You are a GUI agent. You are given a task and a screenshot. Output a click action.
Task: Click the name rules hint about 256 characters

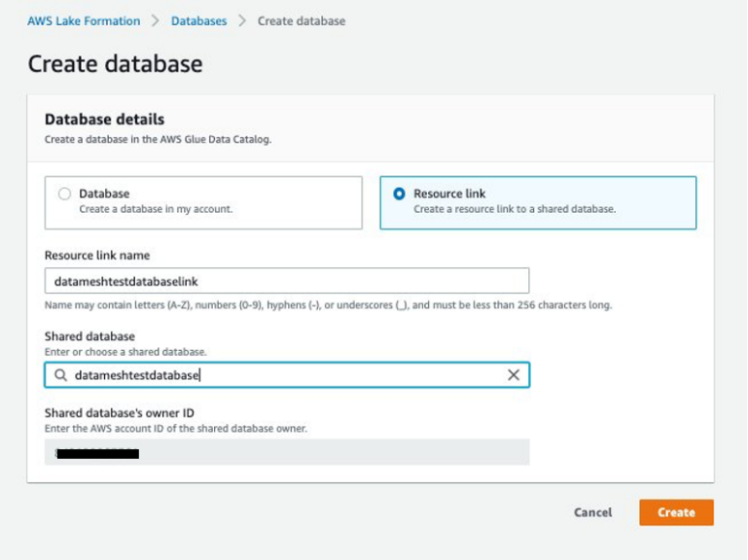pos(328,305)
